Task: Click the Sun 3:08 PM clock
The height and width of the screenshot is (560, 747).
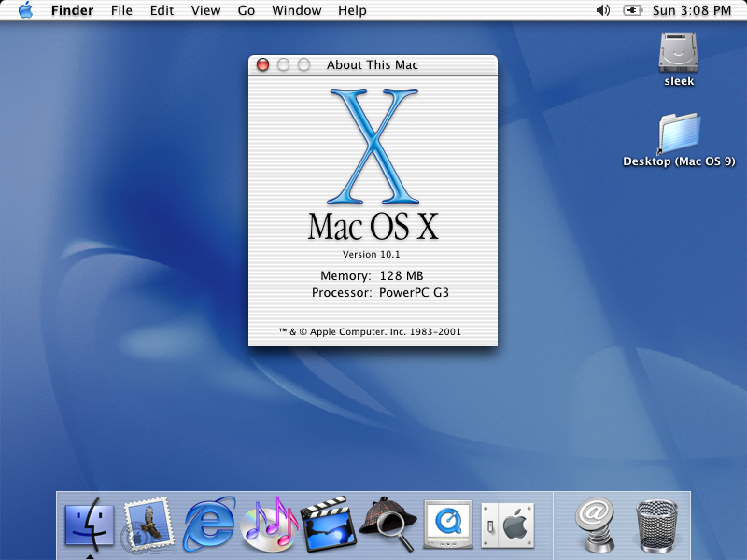Action: [692, 10]
